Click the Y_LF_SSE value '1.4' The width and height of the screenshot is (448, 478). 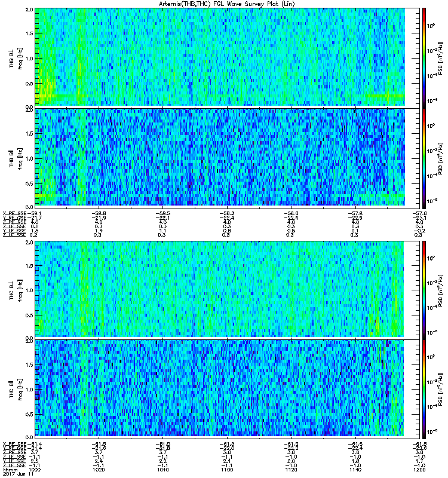click(x=99, y=231)
